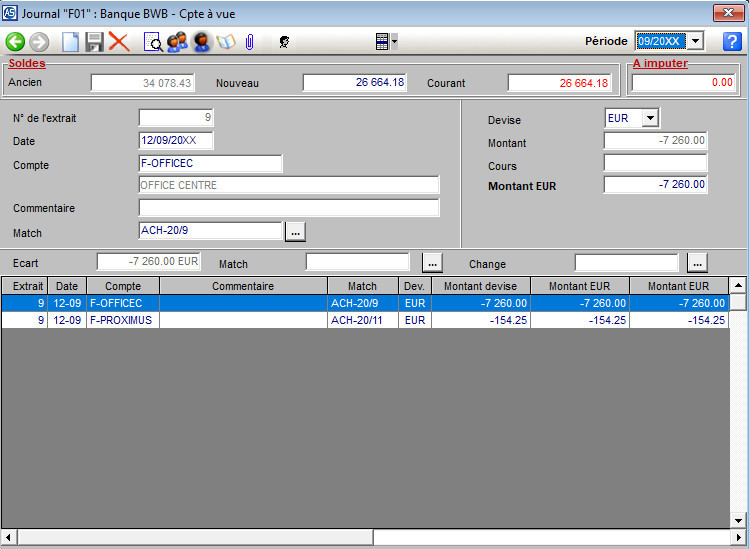Image resolution: width=749 pixels, height=549 pixels.
Task: Click the Cours input field
Action: point(655,163)
